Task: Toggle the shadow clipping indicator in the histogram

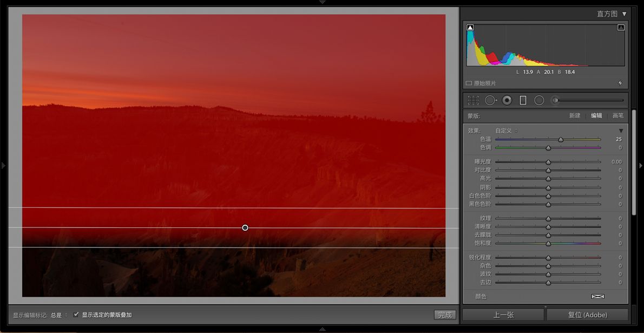Action: click(x=470, y=28)
